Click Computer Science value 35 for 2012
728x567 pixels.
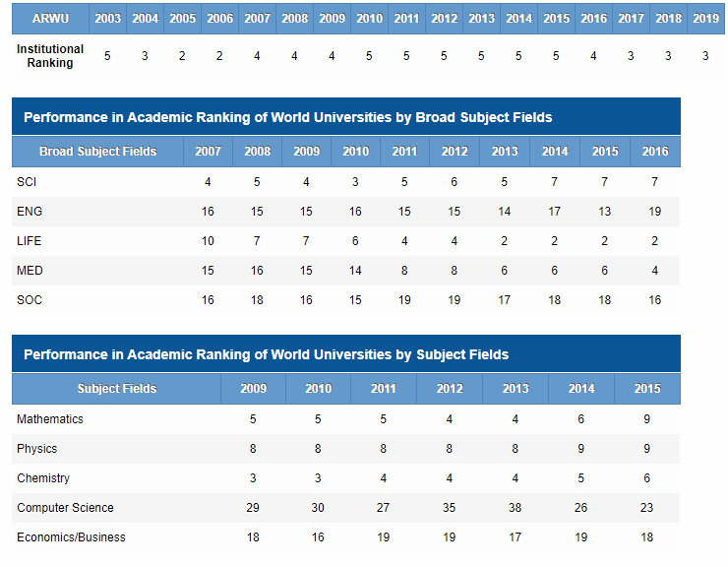[x=449, y=508]
